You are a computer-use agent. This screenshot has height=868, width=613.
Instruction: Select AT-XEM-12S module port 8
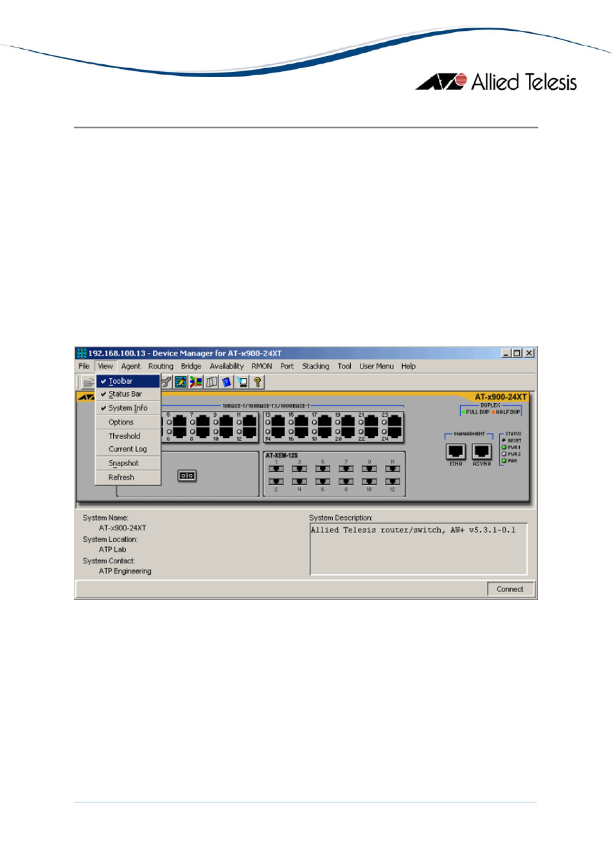[346, 482]
